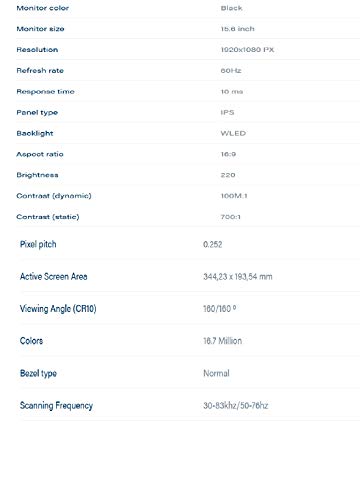Select the 700:1 static contrast value

pyautogui.click(x=231, y=217)
